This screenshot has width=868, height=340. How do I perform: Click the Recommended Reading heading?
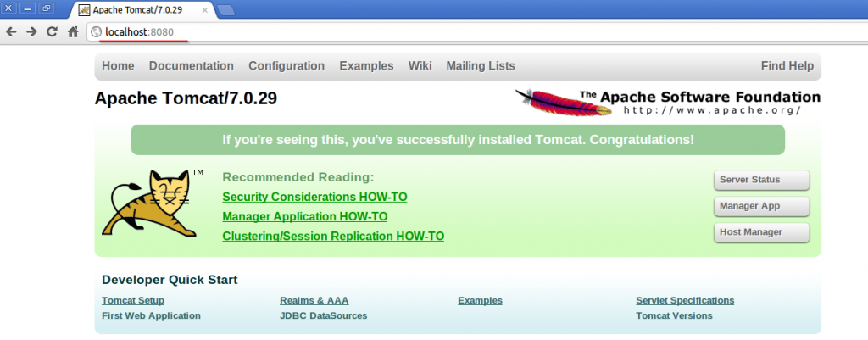click(x=298, y=177)
